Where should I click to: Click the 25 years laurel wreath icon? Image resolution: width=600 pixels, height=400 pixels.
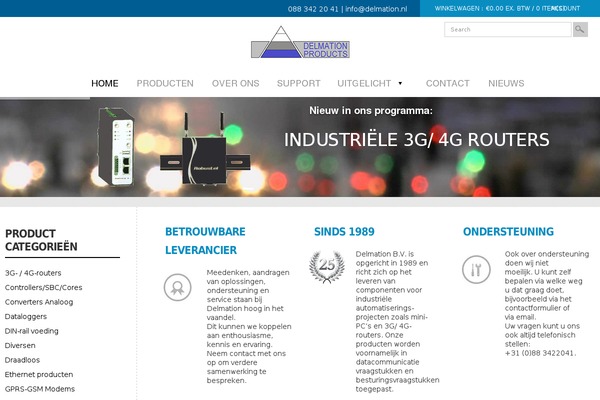click(327, 267)
